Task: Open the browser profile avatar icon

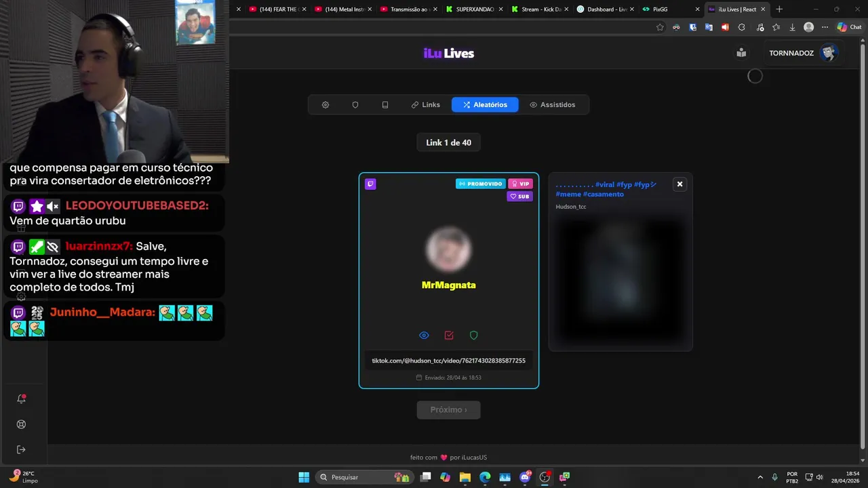Action: [808, 27]
